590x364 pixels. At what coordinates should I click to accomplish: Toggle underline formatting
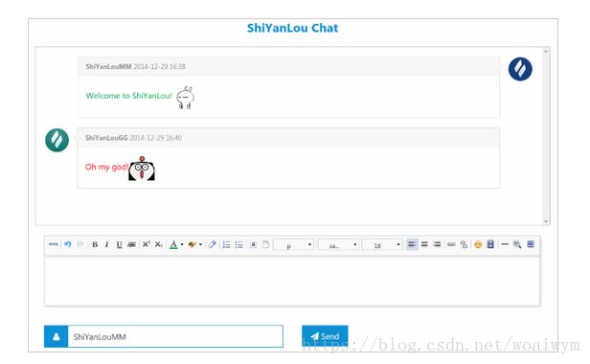click(x=120, y=244)
